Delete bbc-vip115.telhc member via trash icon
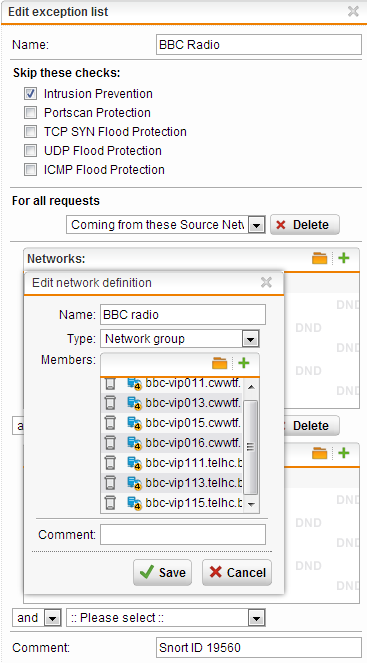367x663 pixels. tap(110, 502)
